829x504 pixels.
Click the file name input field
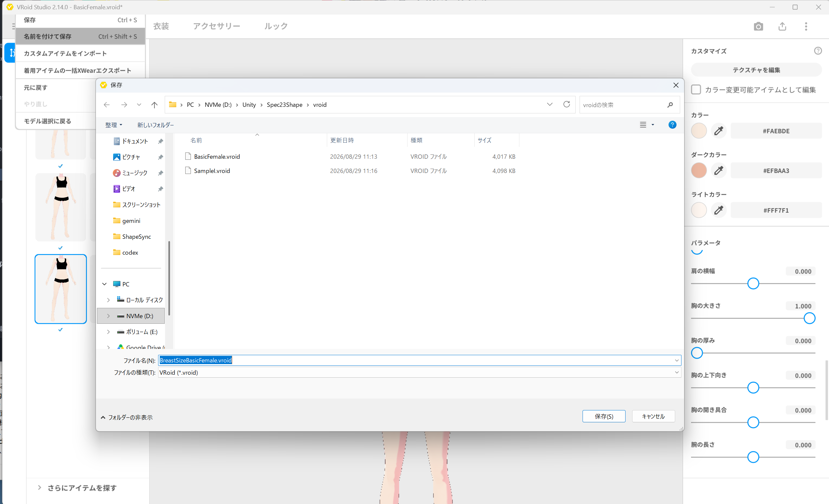coord(419,360)
